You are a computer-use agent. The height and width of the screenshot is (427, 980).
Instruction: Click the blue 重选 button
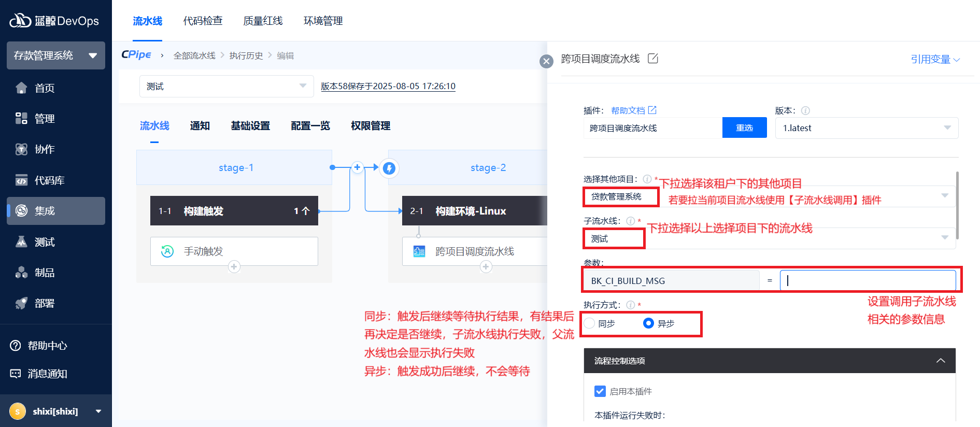tap(744, 128)
